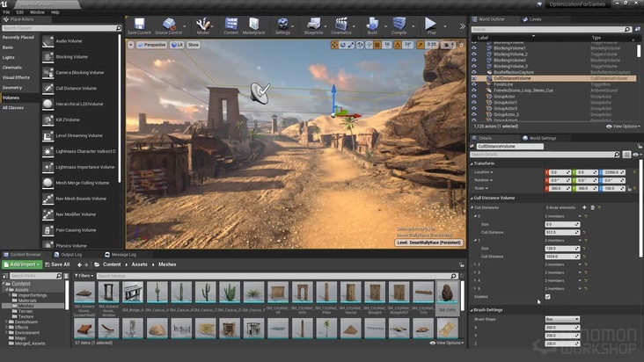Screen dimensions: 644x362
Task: Start Play in editor
Action: click(x=431, y=25)
